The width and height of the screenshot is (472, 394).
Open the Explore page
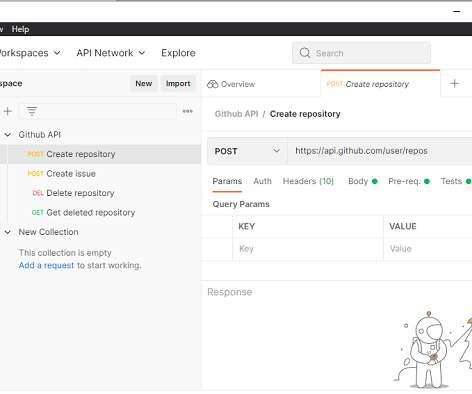click(178, 53)
